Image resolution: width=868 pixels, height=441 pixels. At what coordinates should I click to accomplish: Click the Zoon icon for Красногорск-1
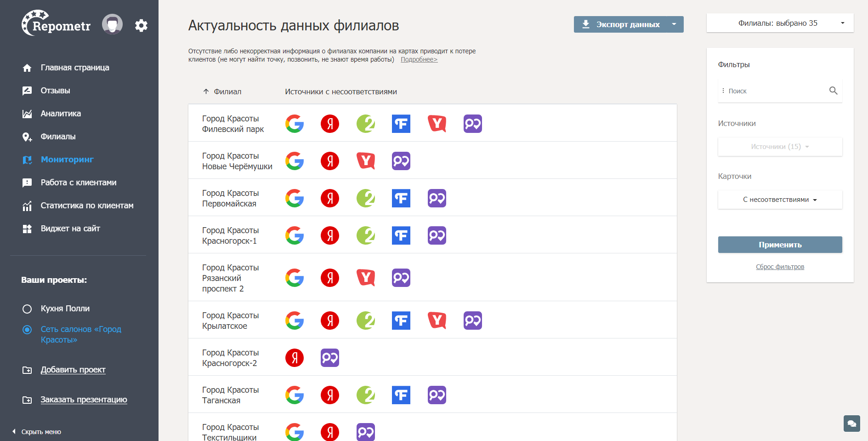pos(437,235)
